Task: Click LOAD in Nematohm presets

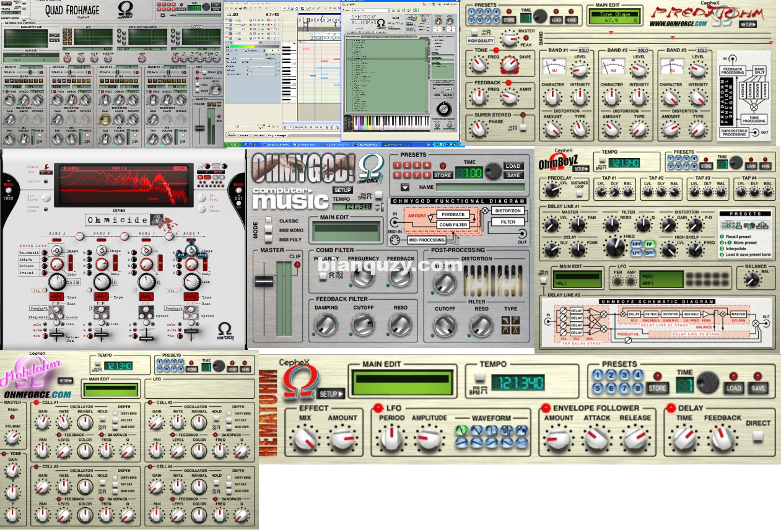Action: click(734, 388)
